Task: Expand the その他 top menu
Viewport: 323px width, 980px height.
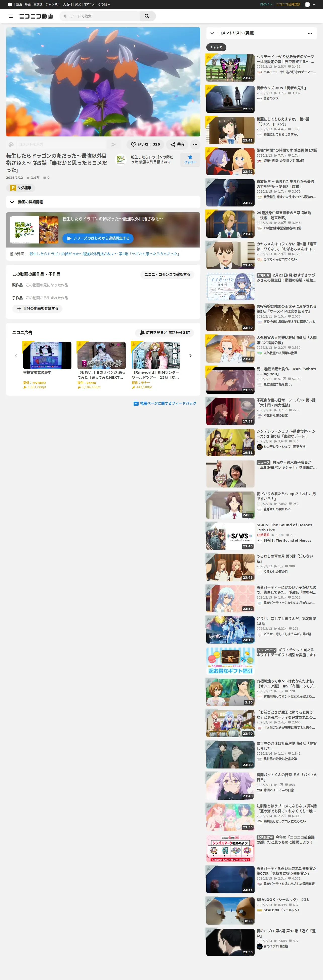Action: [x=104, y=5]
